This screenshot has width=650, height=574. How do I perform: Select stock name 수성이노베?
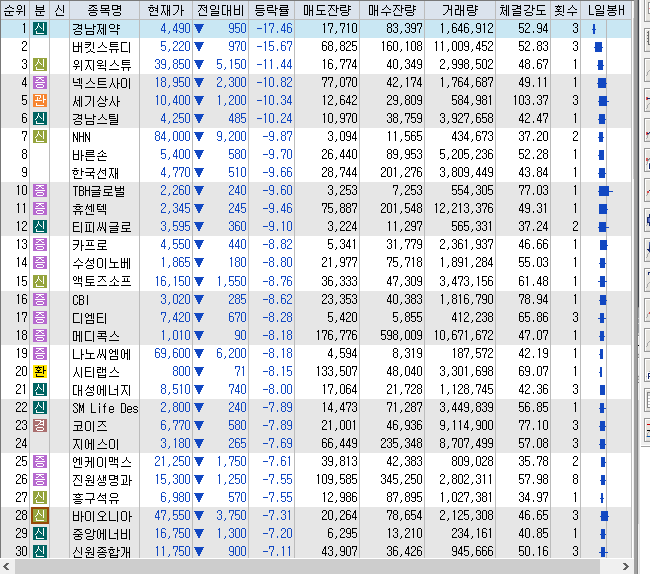102,263
